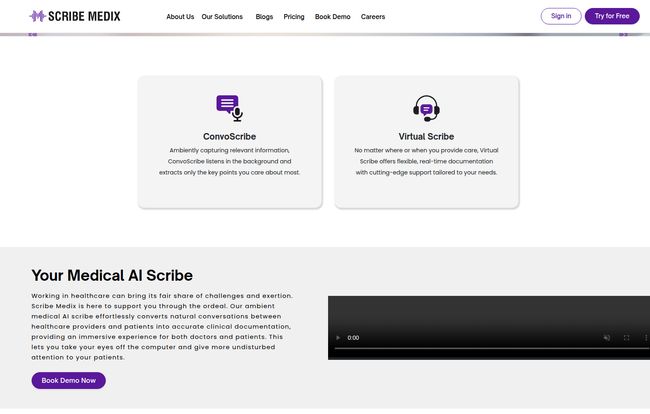
Task: Seek along the video progress bar
Action: click(480, 349)
